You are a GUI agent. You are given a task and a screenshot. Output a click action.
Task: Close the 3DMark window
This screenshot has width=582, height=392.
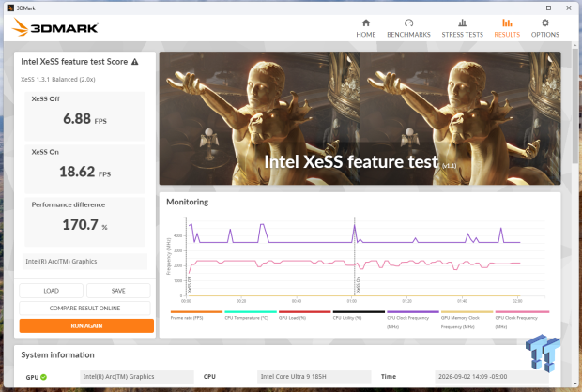[569, 8]
